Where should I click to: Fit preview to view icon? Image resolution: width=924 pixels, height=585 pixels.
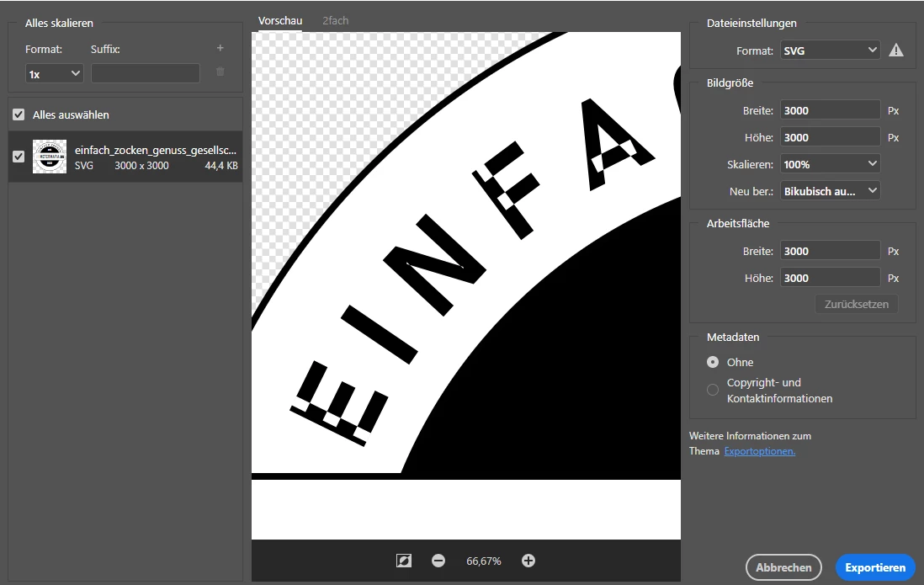[404, 561]
